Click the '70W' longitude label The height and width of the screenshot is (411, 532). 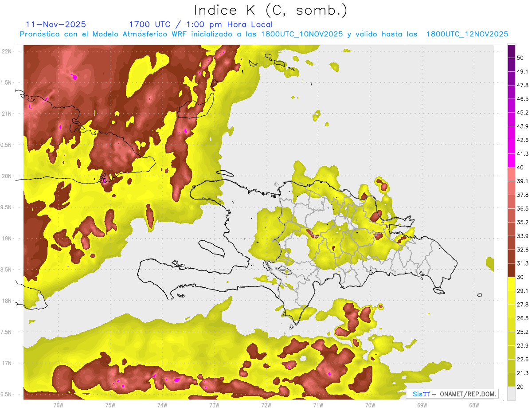click(x=370, y=405)
